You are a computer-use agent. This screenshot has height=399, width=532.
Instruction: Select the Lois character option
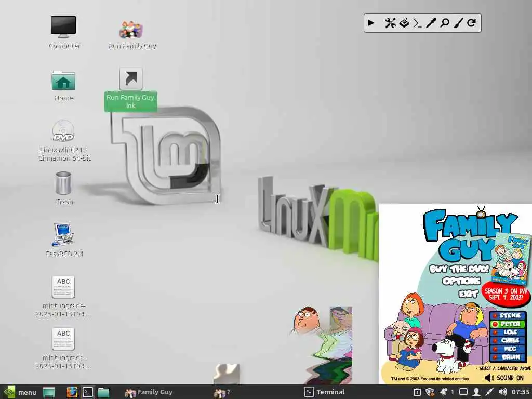coord(508,332)
